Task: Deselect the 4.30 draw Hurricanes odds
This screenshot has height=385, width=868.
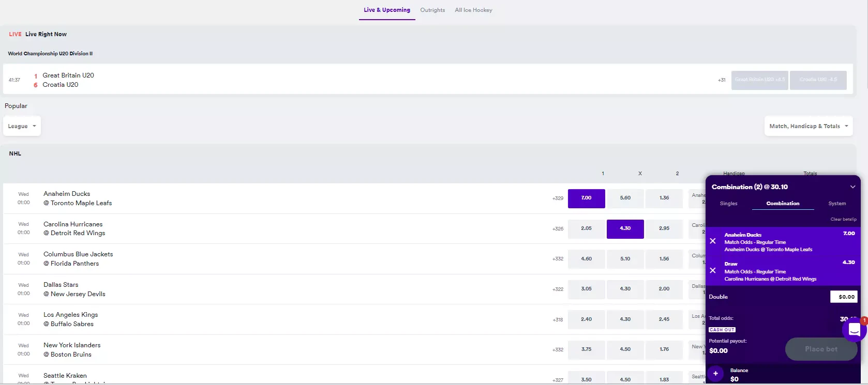Action: pos(625,229)
